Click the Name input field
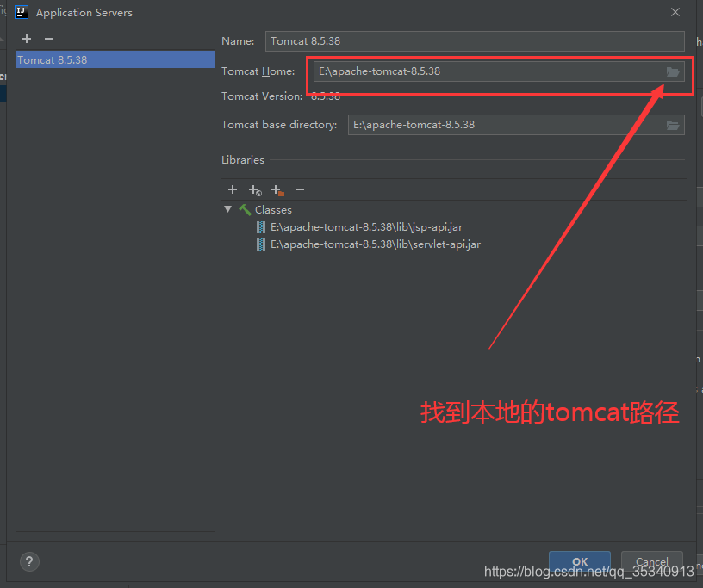The width and height of the screenshot is (703, 588). pos(475,41)
